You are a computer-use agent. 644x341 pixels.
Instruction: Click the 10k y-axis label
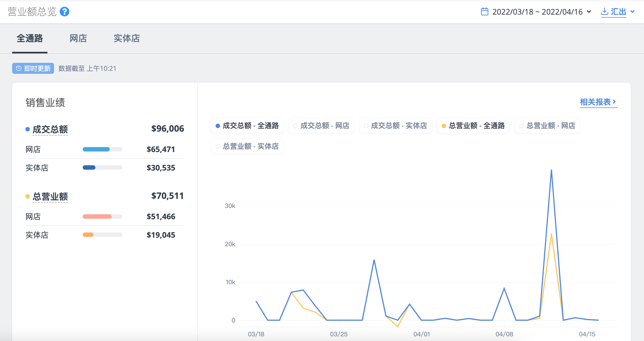[x=230, y=282]
